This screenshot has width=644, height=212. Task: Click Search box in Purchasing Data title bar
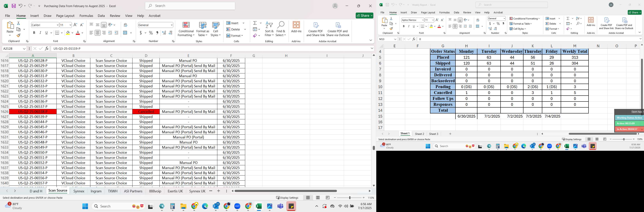190,6
